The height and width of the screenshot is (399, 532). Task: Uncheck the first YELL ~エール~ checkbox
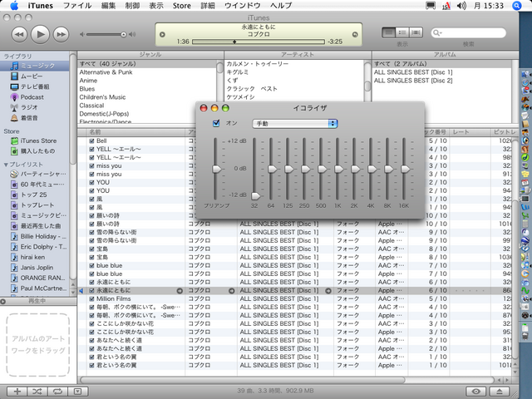(91, 150)
